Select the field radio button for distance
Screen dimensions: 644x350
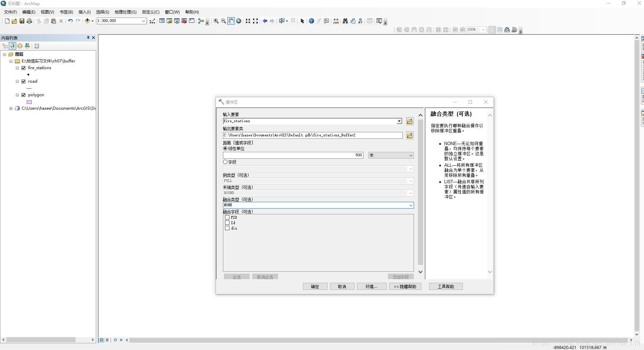(x=225, y=162)
